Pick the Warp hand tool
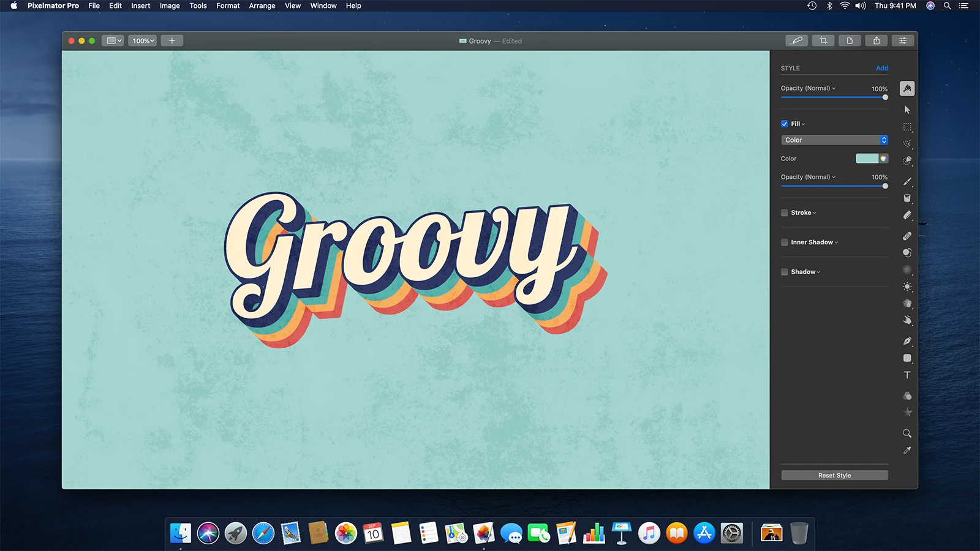The image size is (980, 551). (907, 320)
